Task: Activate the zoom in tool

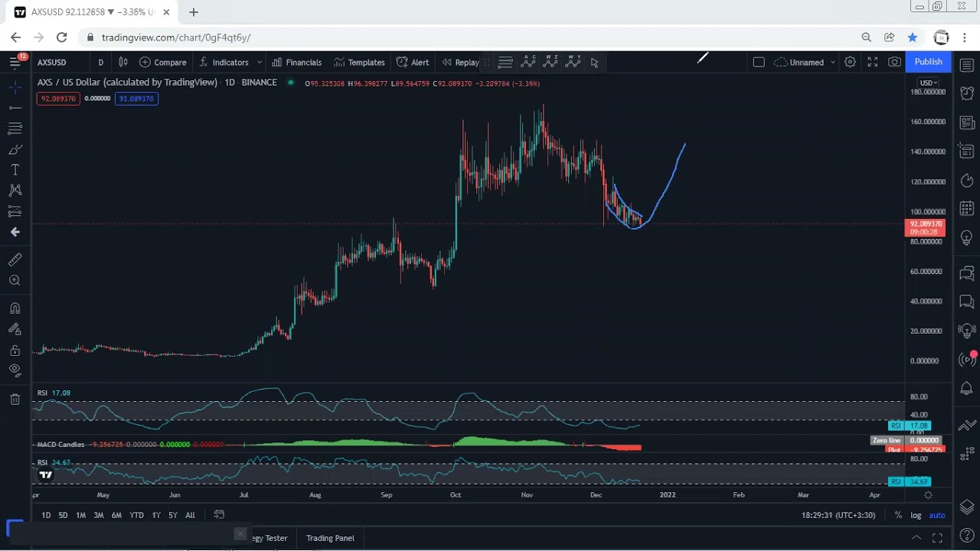Action: 15,281
